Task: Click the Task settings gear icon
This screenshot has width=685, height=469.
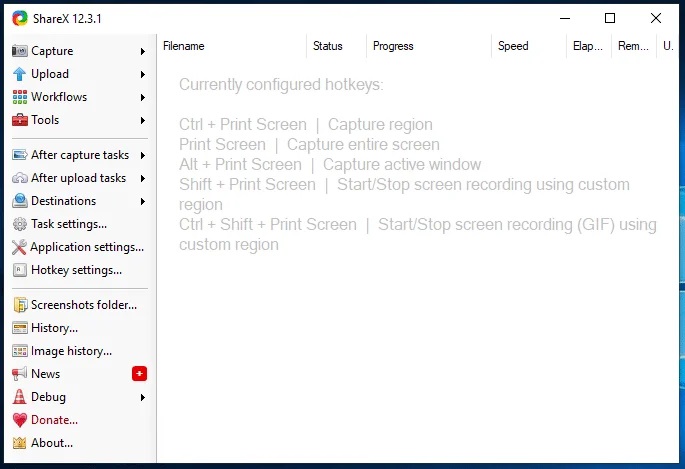Action: [x=20, y=224]
